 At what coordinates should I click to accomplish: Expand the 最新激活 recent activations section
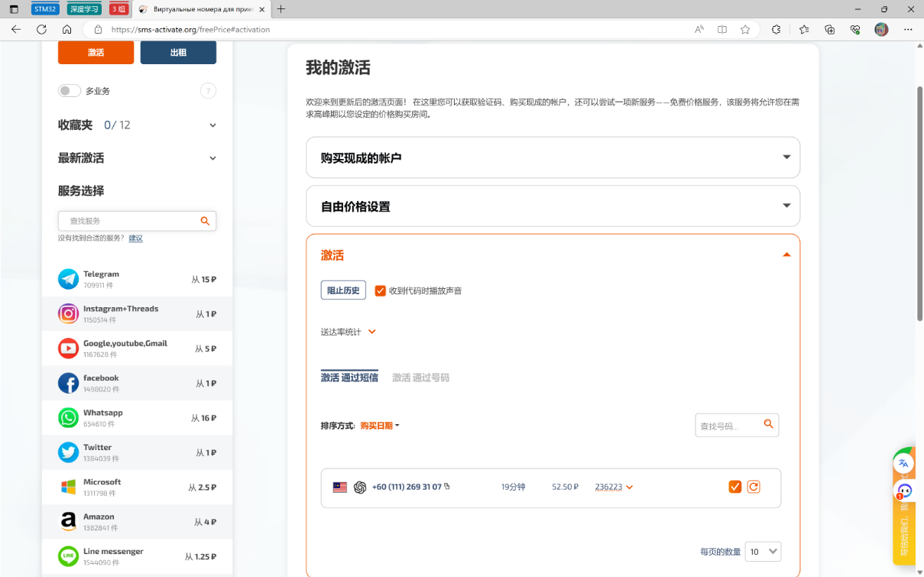point(212,158)
